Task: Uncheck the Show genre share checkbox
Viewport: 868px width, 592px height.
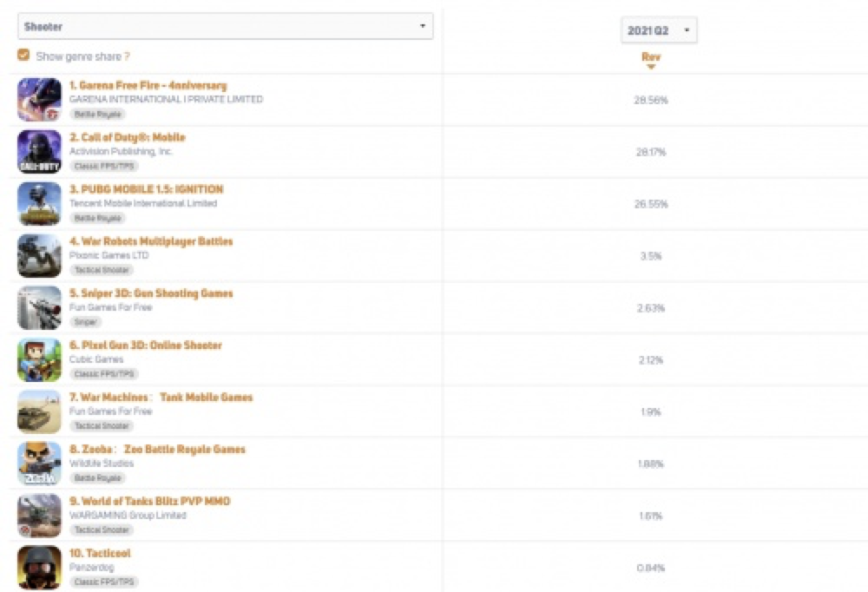Action: click(x=23, y=55)
